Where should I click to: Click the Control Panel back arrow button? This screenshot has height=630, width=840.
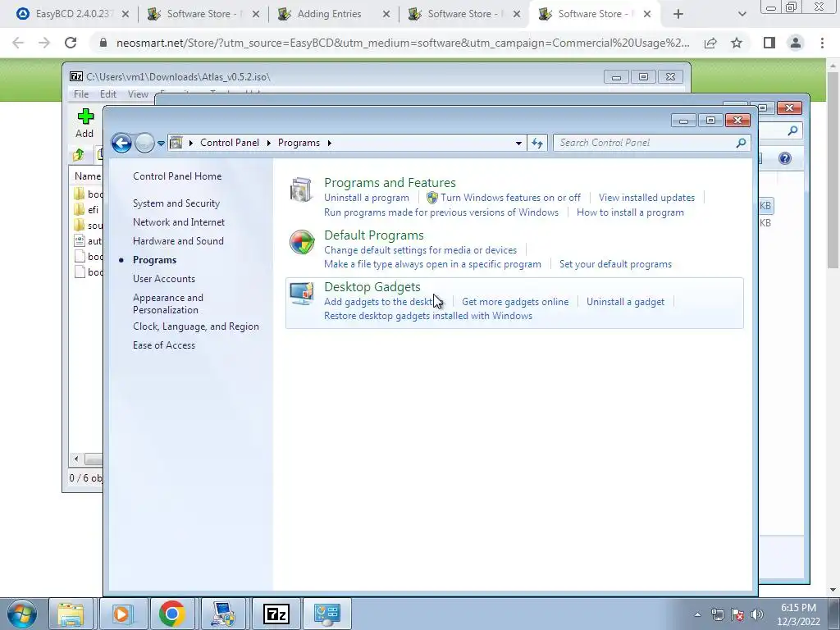coord(121,143)
